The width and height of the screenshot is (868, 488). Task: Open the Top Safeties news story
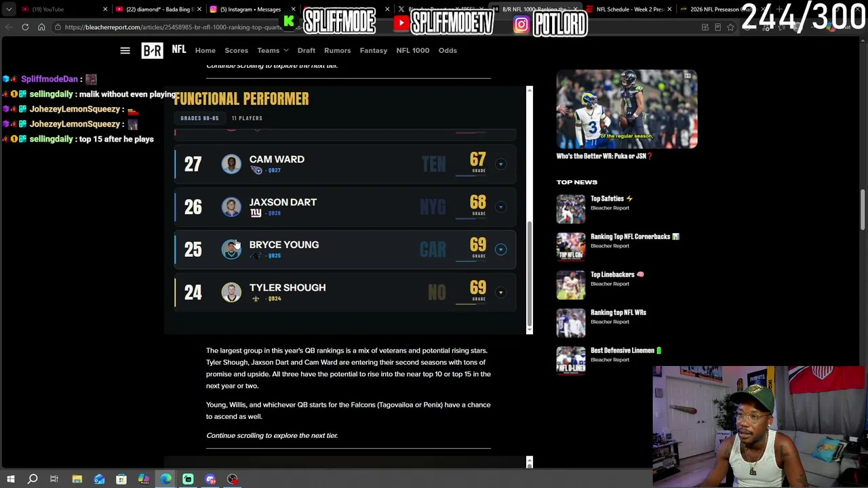[611, 199]
